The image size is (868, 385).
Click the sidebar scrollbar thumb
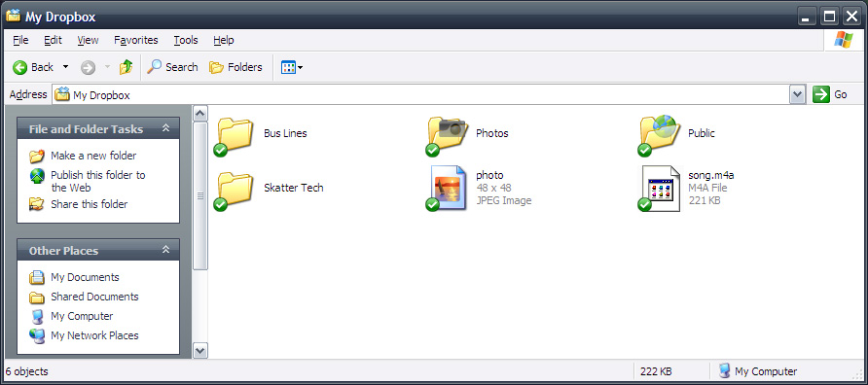point(199,195)
